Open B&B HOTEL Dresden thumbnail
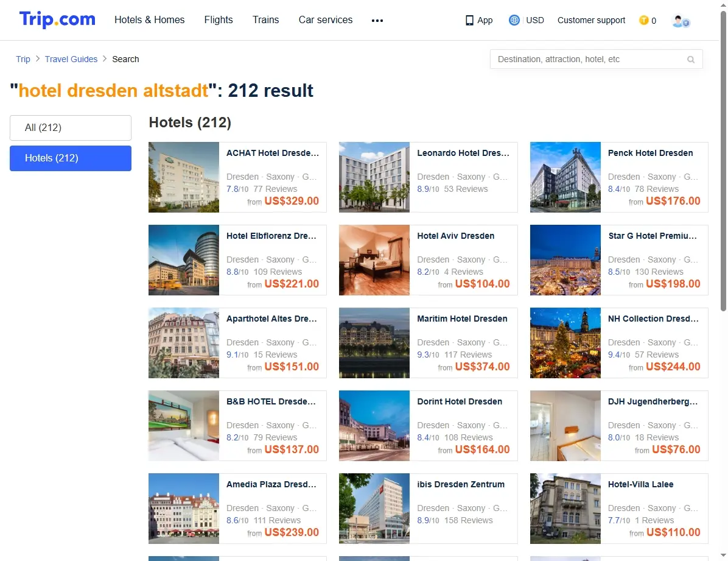 pyautogui.click(x=184, y=426)
